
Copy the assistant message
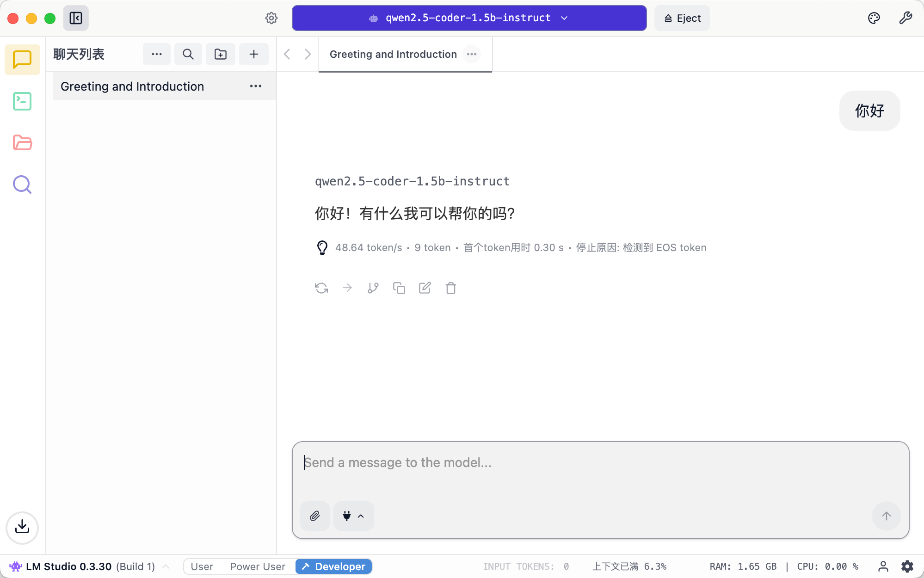coord(399,288)
